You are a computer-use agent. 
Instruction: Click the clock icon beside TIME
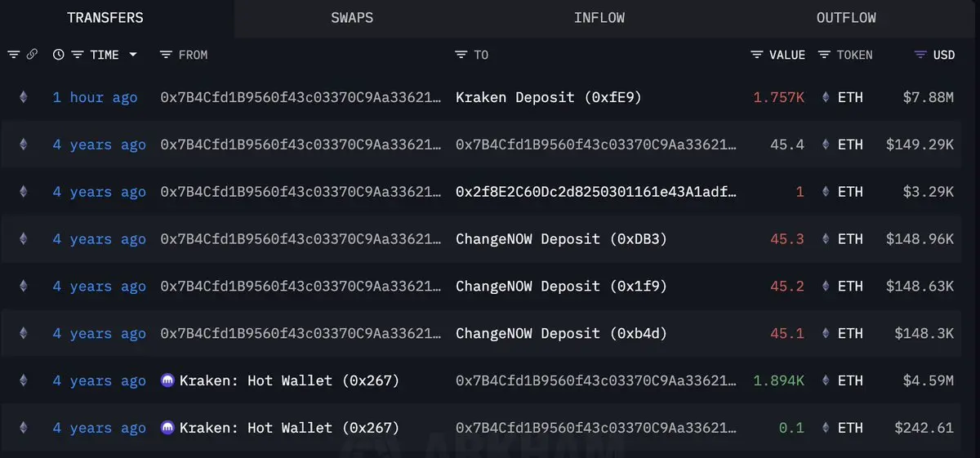(x=59, y=55)
